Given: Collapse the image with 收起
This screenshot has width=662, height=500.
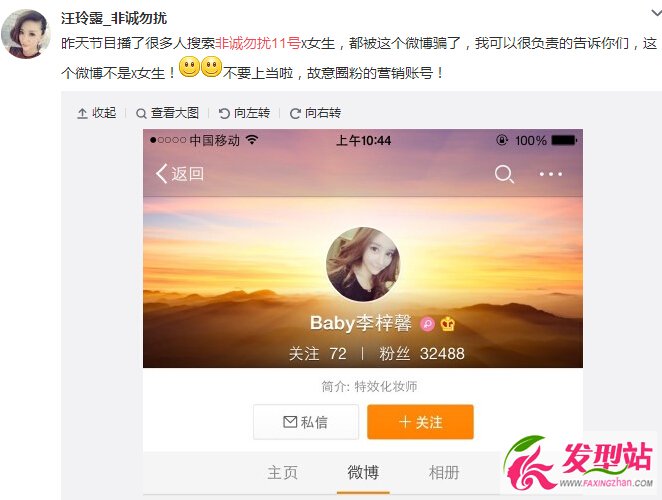Looking at the screenshot, I should point(97,113).
